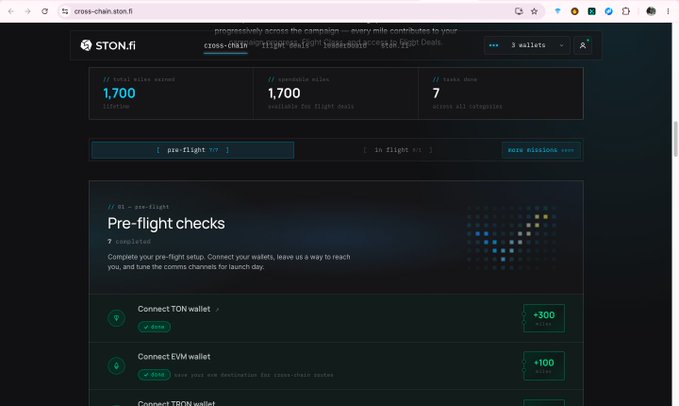Click the Connect EVM wallet task icon

116,366
